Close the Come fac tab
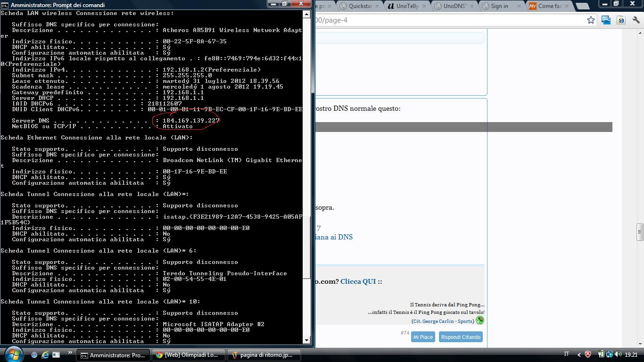The height and width of the screenshot is (362, 644). pyautogui.click(x=567, y=6)
